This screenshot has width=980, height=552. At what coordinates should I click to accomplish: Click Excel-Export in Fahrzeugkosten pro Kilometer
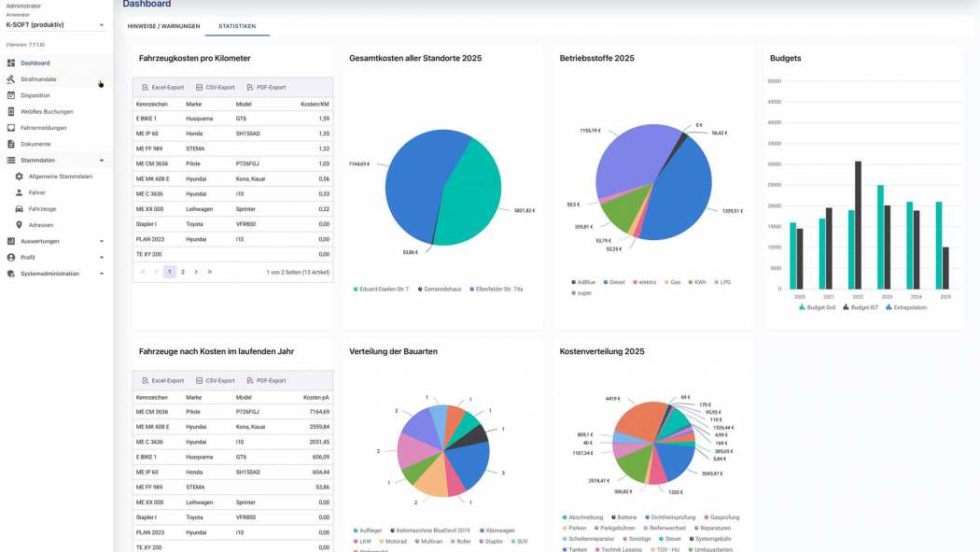point(163,88)
